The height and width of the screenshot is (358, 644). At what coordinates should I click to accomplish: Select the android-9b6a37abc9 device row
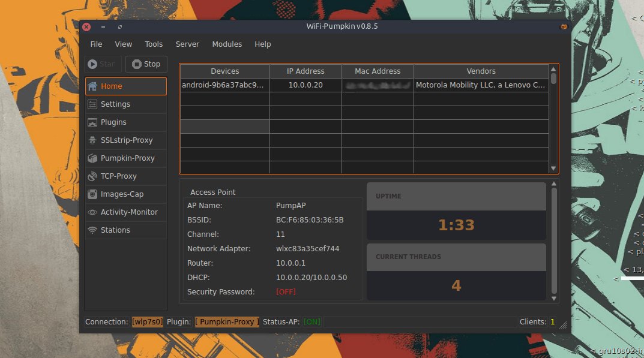coord(223,85)
